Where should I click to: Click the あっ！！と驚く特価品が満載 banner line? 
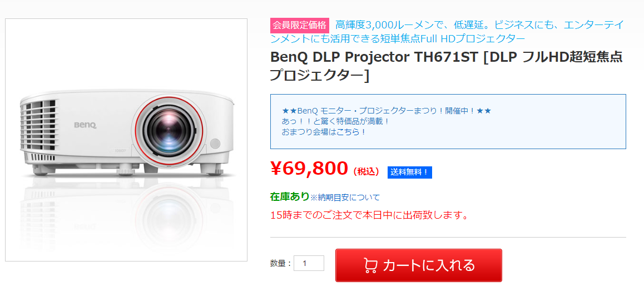pyautogui.click(x=335, y=121)
